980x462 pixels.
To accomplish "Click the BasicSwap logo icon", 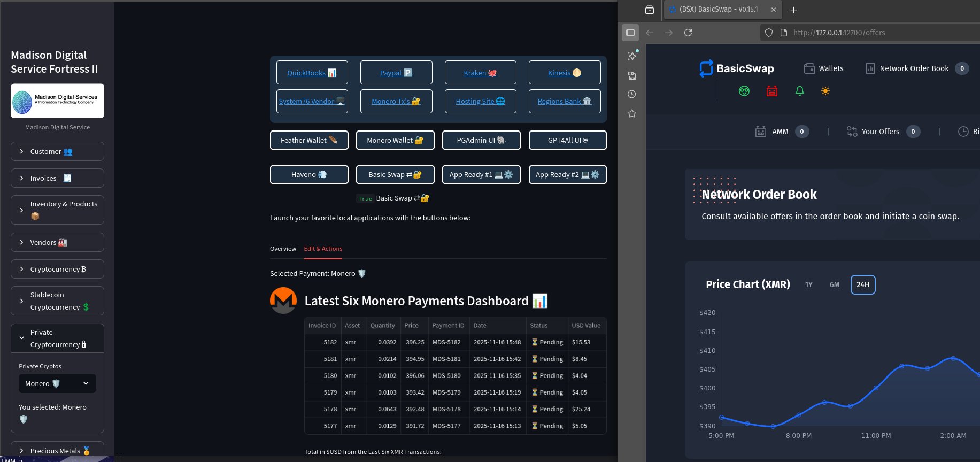I will [x=706, y=68].
